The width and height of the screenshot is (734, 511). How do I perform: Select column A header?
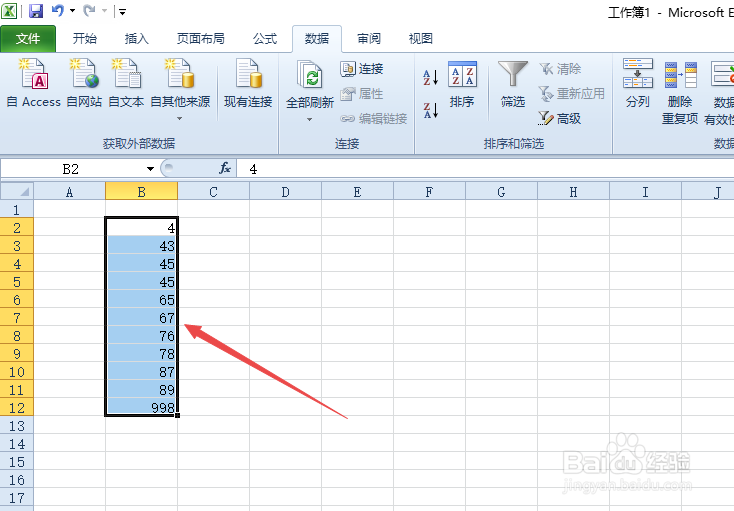tap(69, 192)
